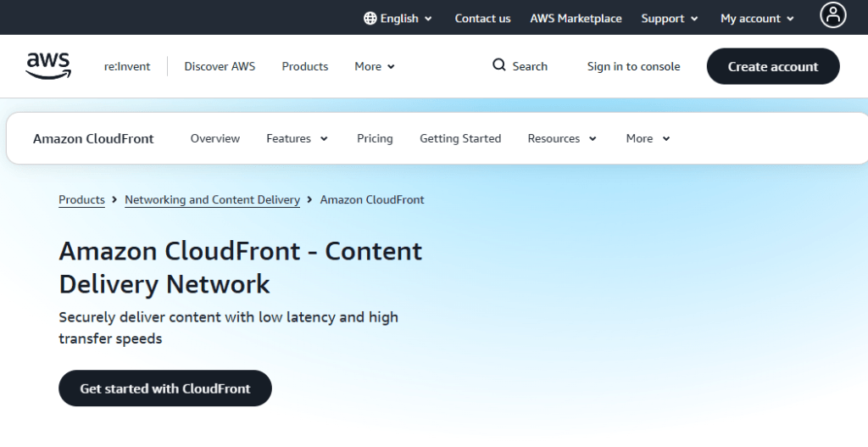
Task: Expand the CloudFront Features dropdown
Action: pyautogui.click(x=297, y=138)
